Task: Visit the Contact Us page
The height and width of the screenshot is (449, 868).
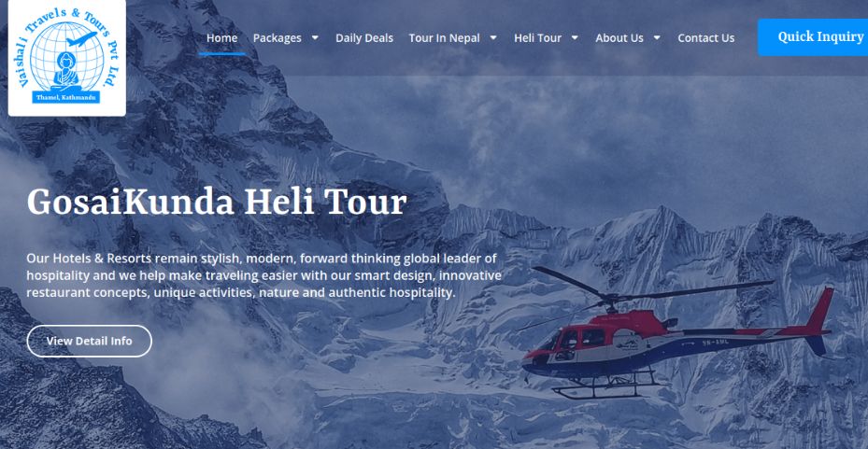Action: click(x=706, y=38)
